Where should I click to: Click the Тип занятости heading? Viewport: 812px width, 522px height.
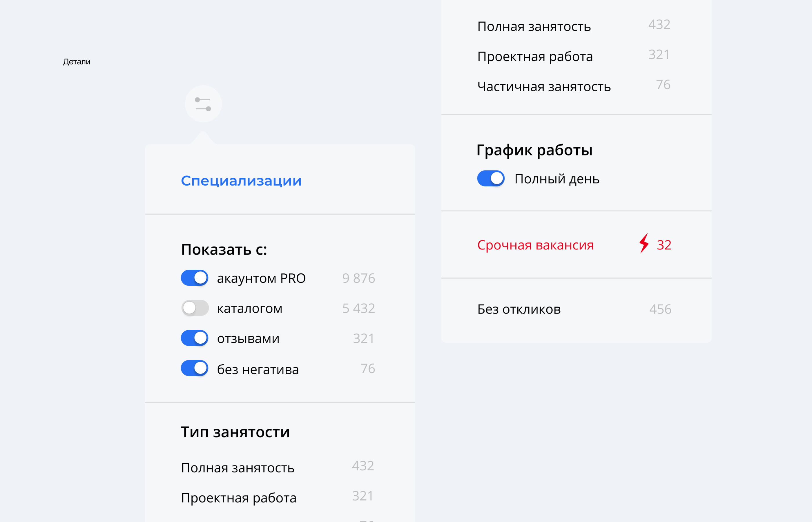pyautogui.click(x=235, y=432)
